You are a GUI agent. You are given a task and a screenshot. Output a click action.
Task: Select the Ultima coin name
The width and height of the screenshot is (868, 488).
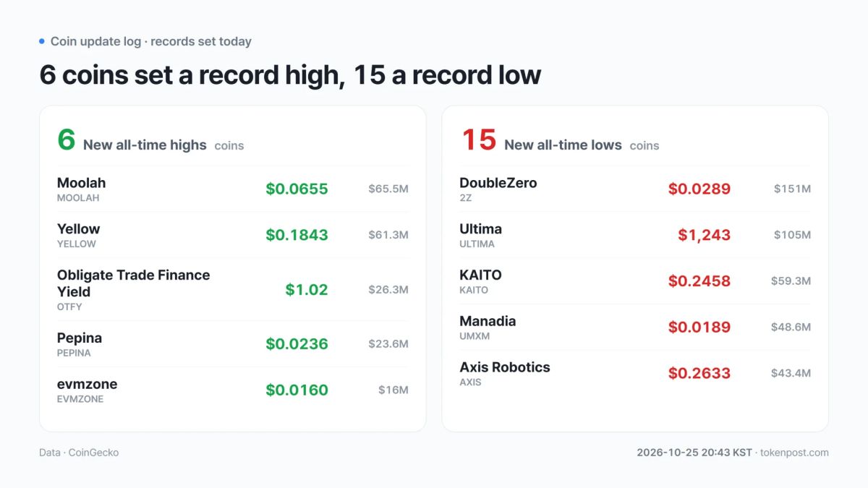[480, 229]
